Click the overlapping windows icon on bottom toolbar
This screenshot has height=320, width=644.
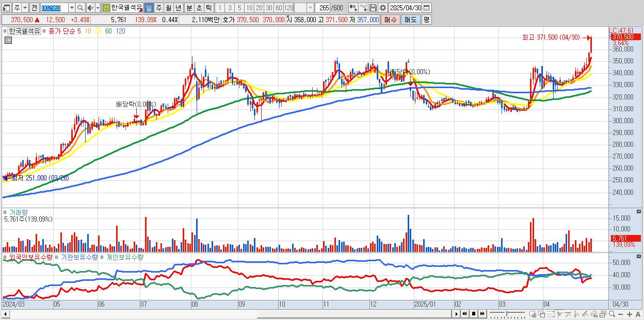click(541, 314)
